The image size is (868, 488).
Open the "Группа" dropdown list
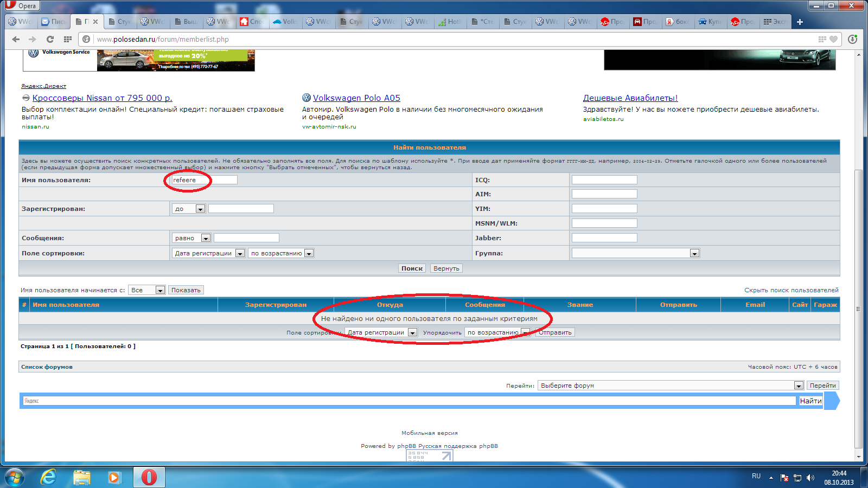[694, 253]
